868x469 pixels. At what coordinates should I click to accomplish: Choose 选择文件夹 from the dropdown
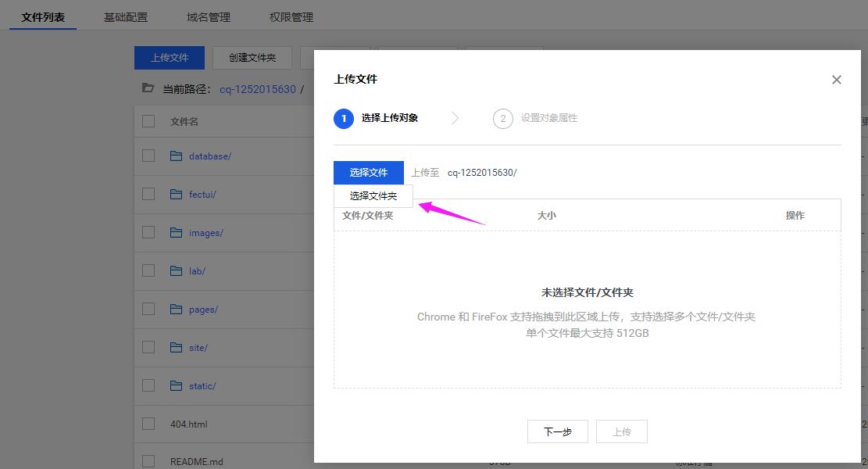(x=373, y=196)
